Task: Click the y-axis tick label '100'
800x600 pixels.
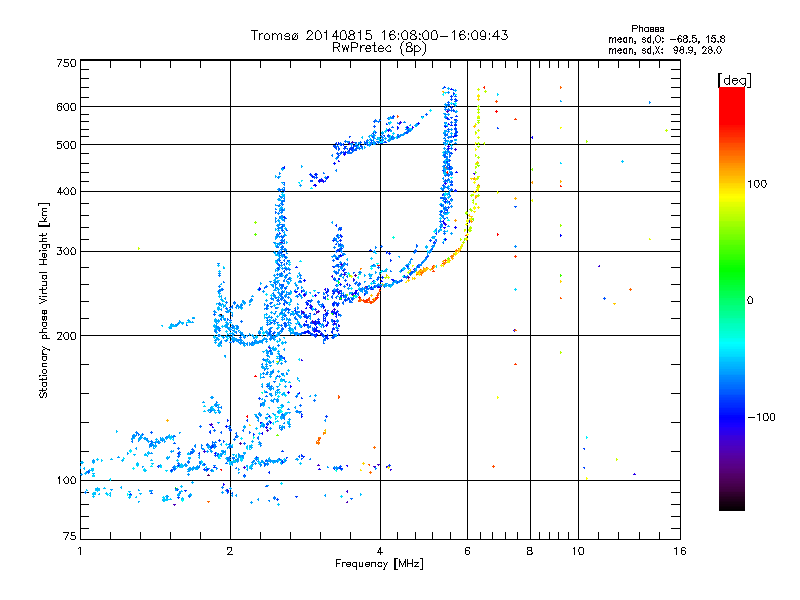Action: pyautogui.click(x=66, y=481)
